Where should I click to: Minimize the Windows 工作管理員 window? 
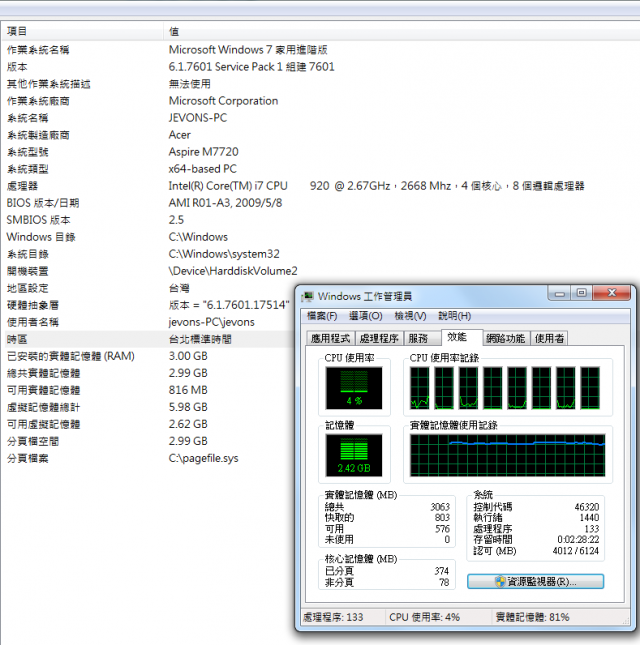click(x=559, y=293)
